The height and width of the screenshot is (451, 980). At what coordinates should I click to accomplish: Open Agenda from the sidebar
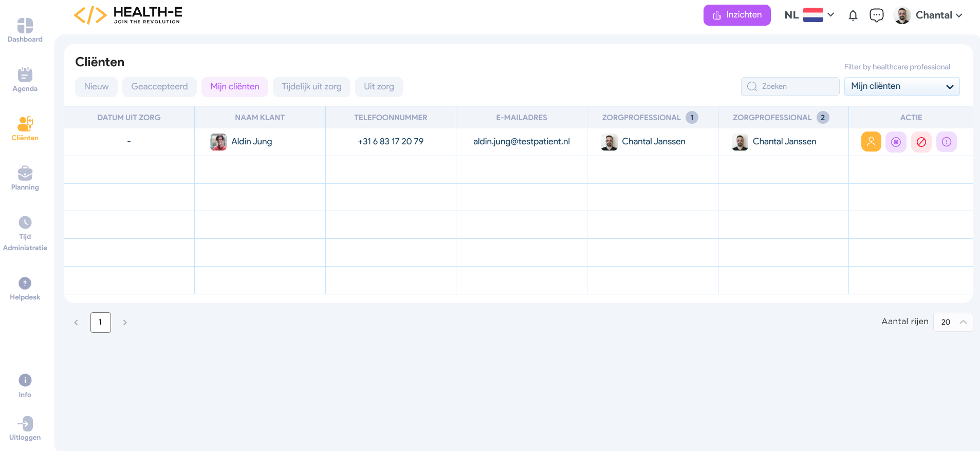pyautogui.click(x=25, y=80)
